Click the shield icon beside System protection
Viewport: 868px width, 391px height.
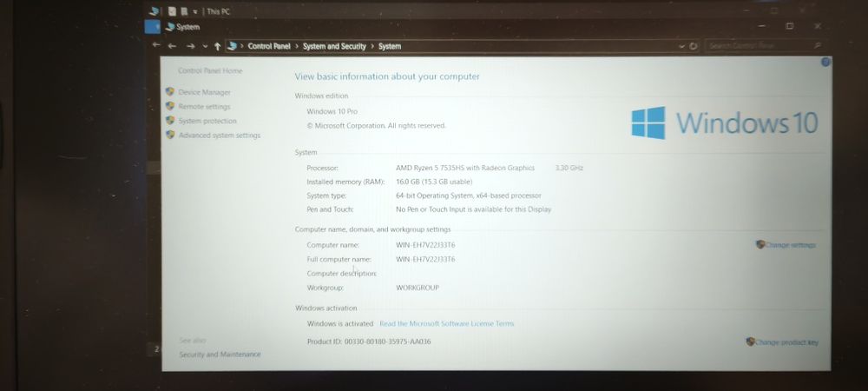(170, 120)
